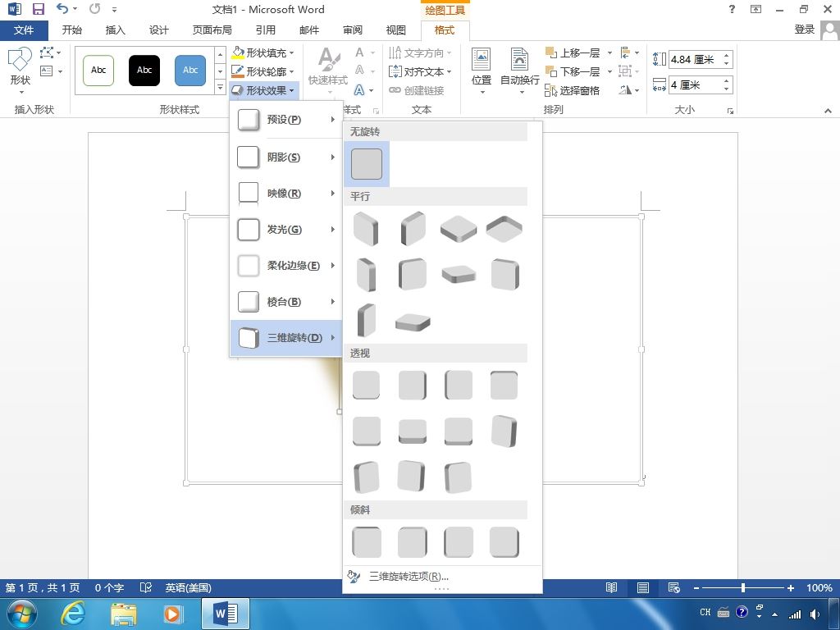Open the Reflection (映像) effects submenu

click(286, 194)
